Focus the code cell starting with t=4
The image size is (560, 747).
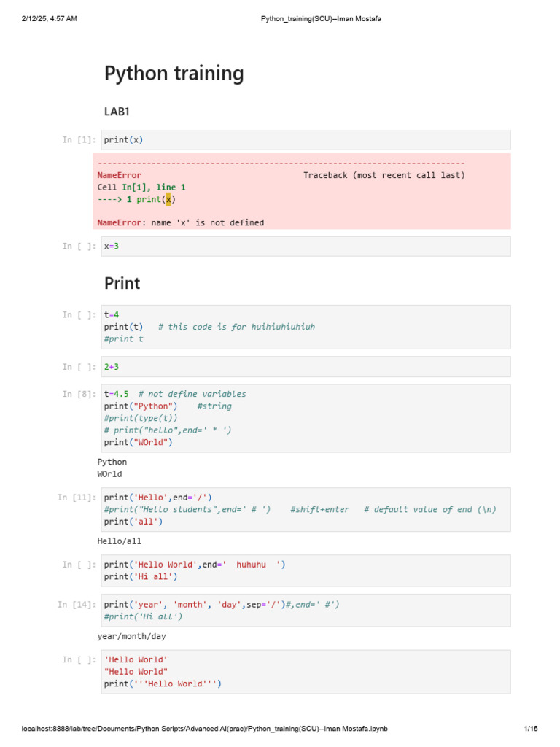point(306,327)
